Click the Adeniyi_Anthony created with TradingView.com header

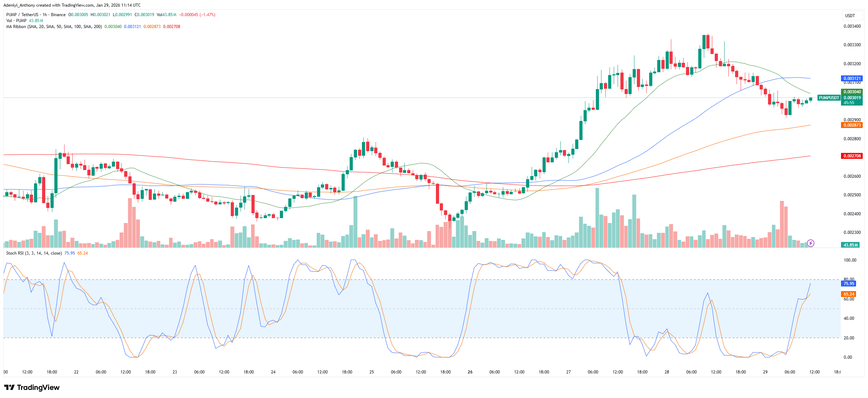point(72,5)
